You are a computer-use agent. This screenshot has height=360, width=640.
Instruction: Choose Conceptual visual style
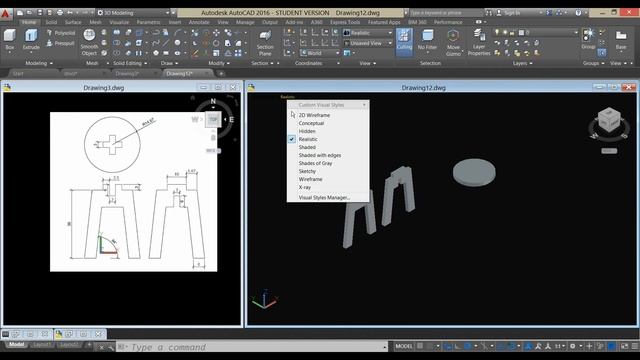click(x=311, y=123)
